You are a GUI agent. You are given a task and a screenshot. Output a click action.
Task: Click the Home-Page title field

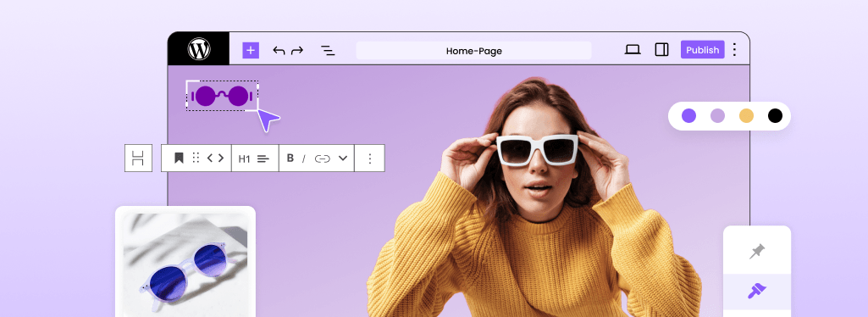pos(473,51)
